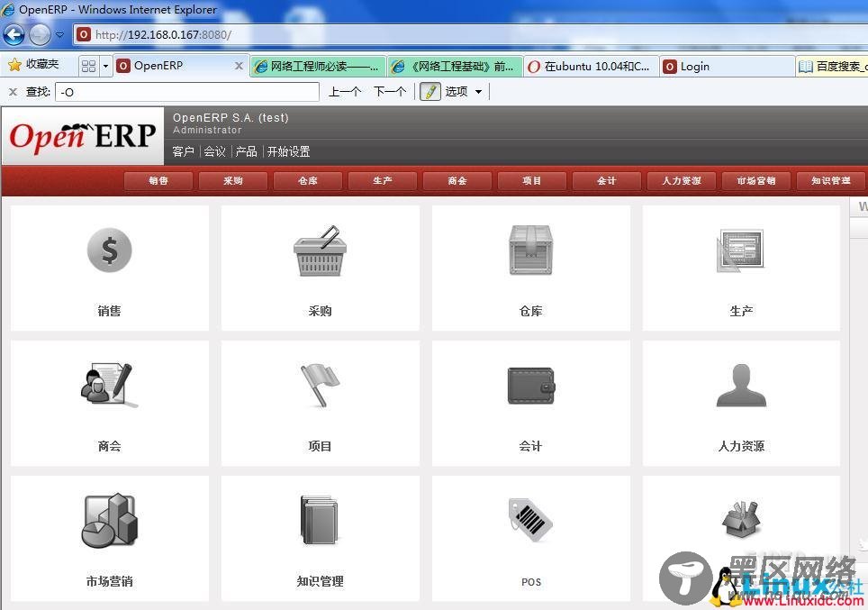Open the 会计 accounting wallet icon
Screen dimensions: 868x610
531,386
